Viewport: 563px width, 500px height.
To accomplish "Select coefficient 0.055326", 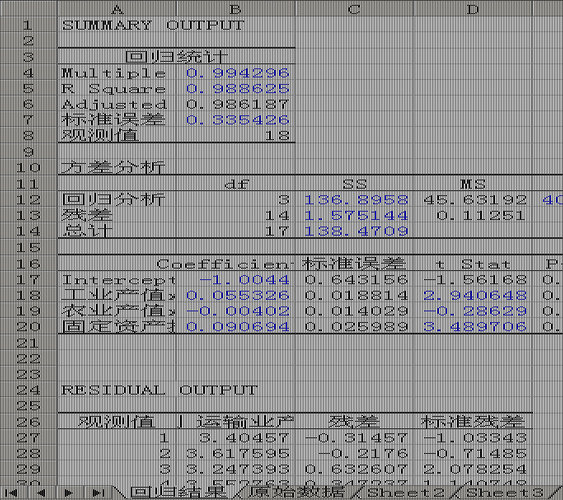I will [x=237, y=295].
